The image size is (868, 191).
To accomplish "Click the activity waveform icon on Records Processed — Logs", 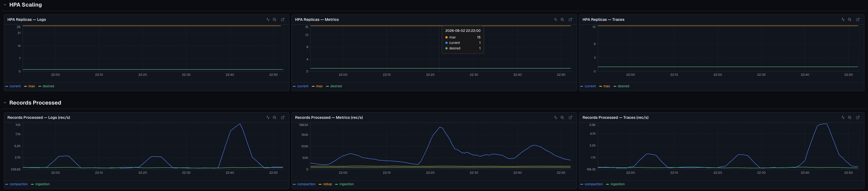I will (268, 117).
